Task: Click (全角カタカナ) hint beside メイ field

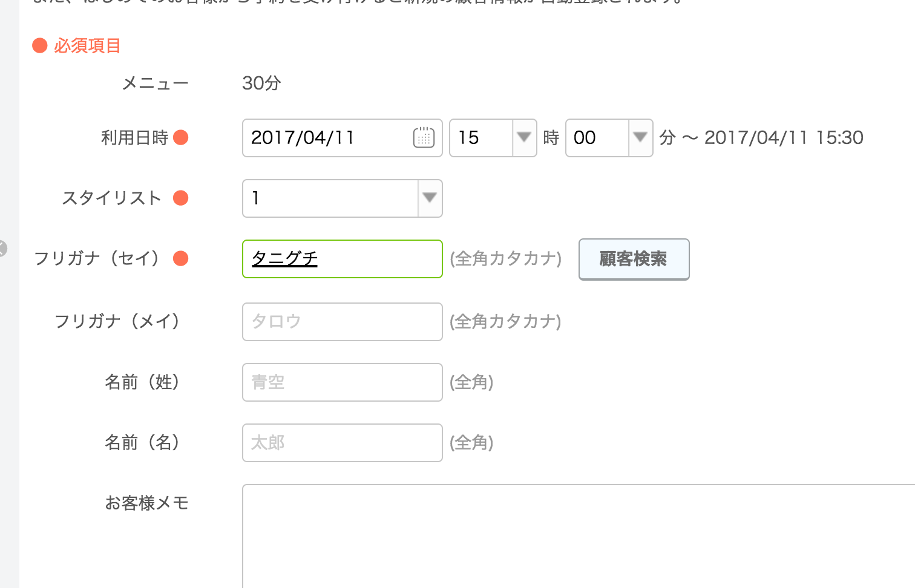Action: [505, 321]
